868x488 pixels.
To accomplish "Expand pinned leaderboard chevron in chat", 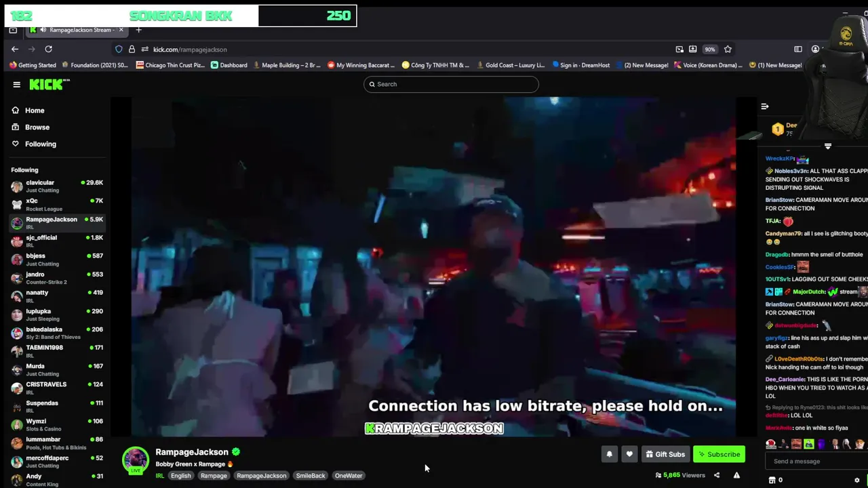I will click(x=827, y=146).
